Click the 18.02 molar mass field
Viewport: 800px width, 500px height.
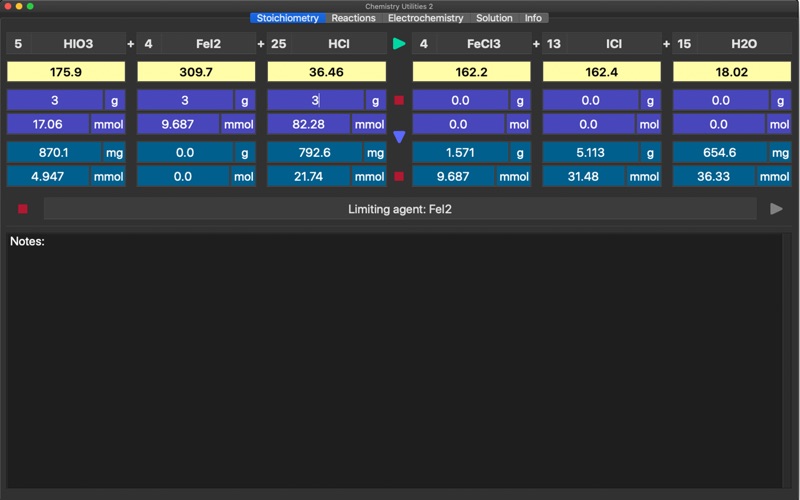coord(732,72)
